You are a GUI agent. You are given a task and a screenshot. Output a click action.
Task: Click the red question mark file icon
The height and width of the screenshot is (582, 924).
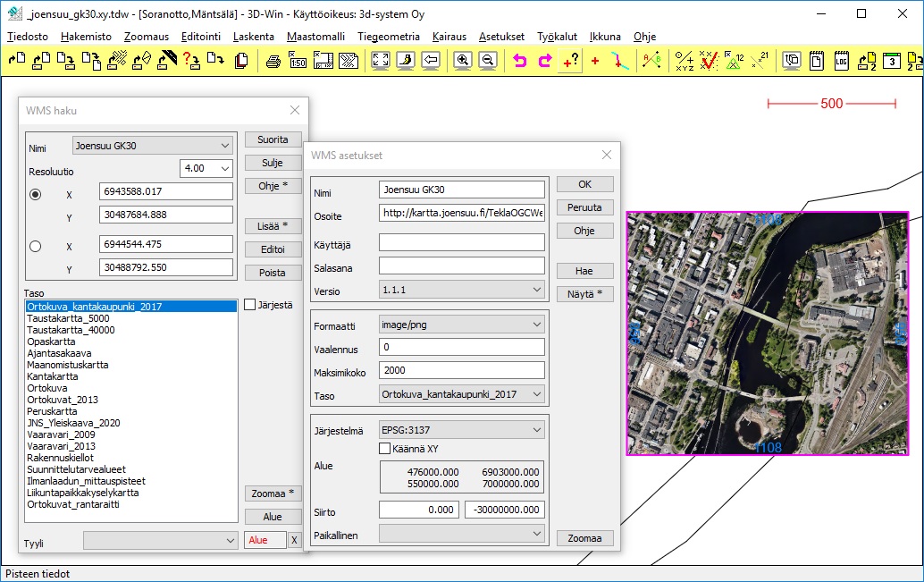pyautogui.click(x=191, y=60)
